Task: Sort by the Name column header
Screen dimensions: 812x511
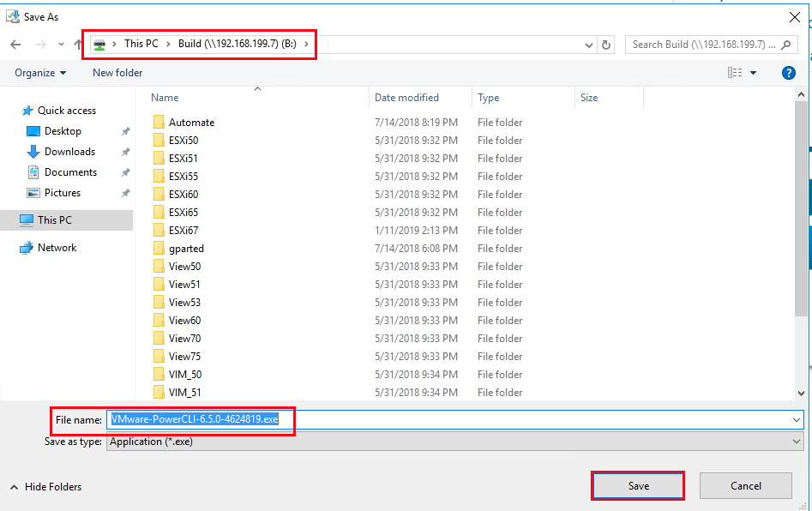Action: (x=165, y=98)
